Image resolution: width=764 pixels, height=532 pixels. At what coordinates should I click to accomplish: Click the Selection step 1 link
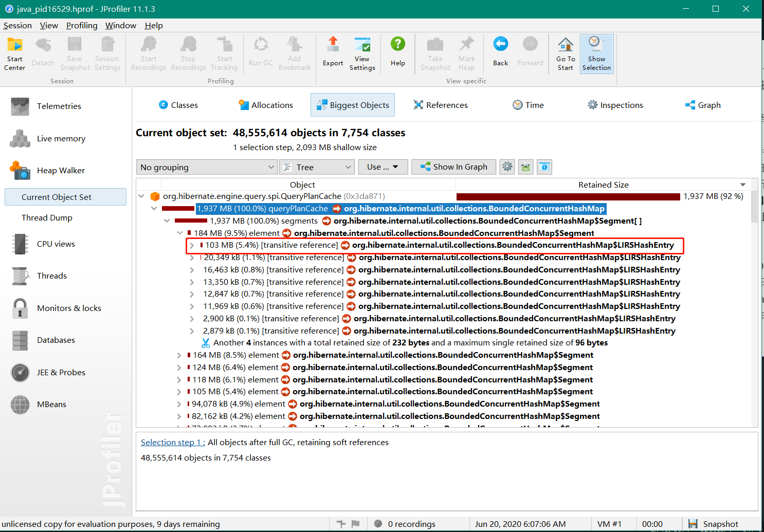point(172,443)
